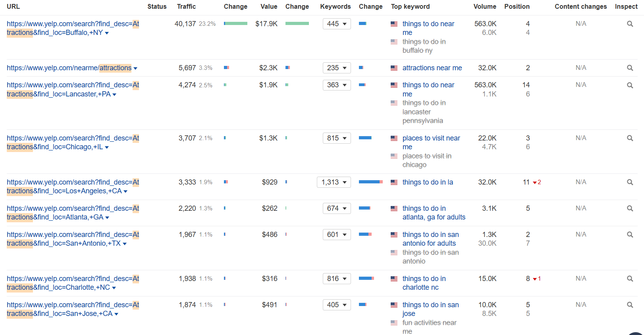Open the 1,313 keywords dropdown
The height and width of the screenshot is (335, 644).
[x=334, y=182]
